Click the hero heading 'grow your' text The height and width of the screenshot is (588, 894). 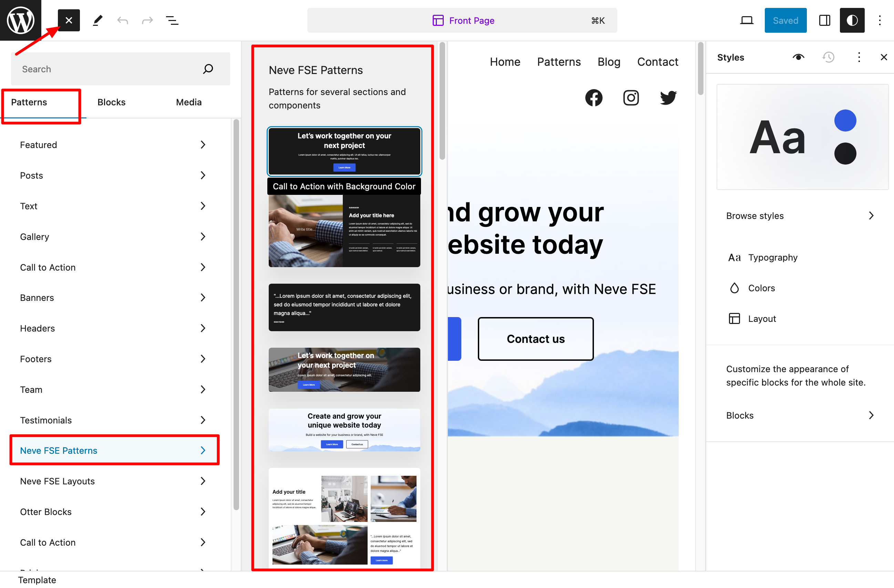[x=541, y=212]
